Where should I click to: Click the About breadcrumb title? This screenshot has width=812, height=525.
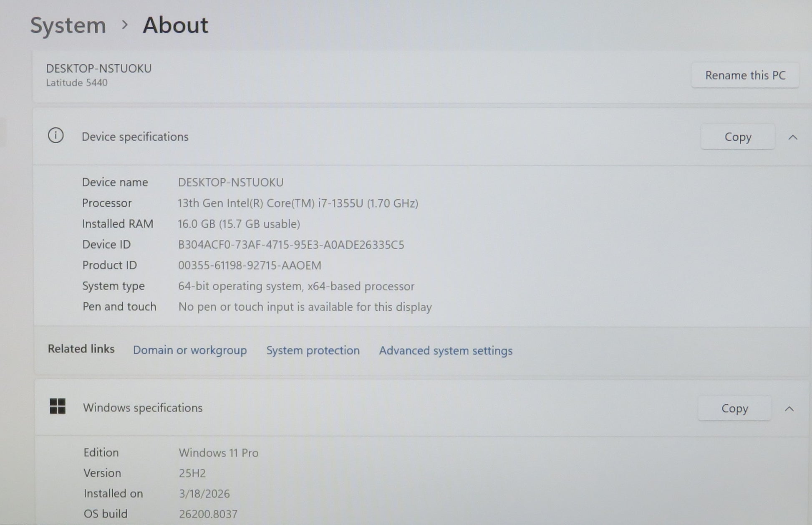(175, 25)
